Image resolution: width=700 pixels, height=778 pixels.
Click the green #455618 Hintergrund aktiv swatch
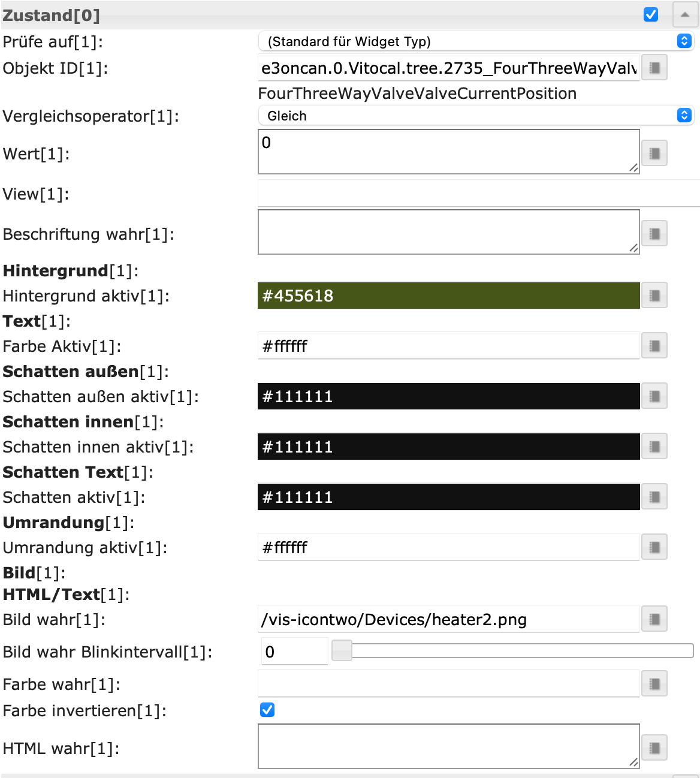(x=448, y=295)
